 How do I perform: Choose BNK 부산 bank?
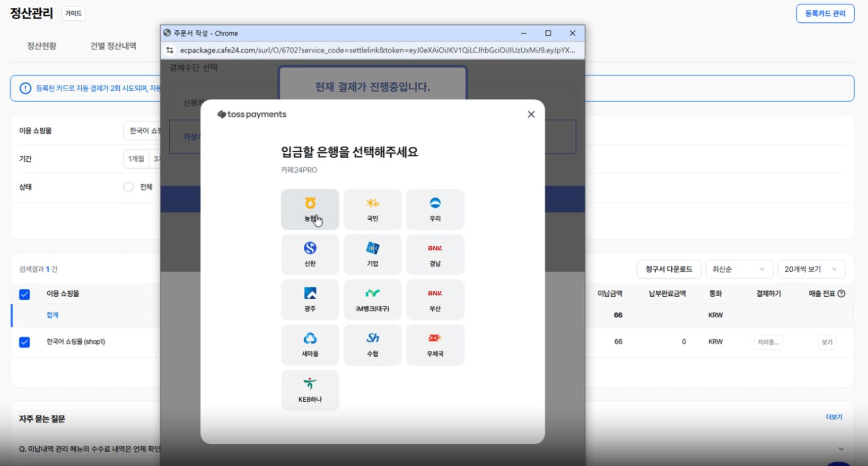pyautogui.click(x=435, y=300)
